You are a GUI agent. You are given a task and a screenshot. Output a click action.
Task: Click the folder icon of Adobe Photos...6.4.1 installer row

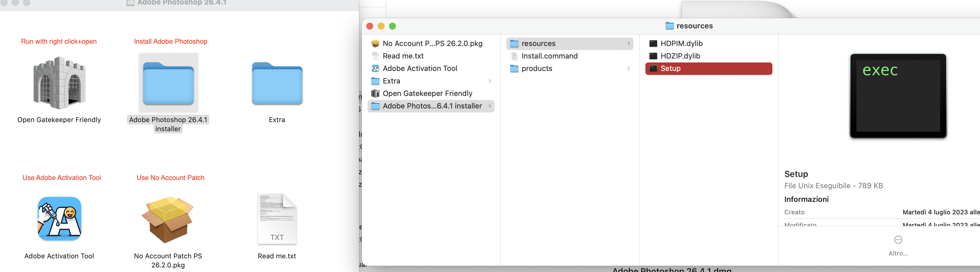point(375,106)
